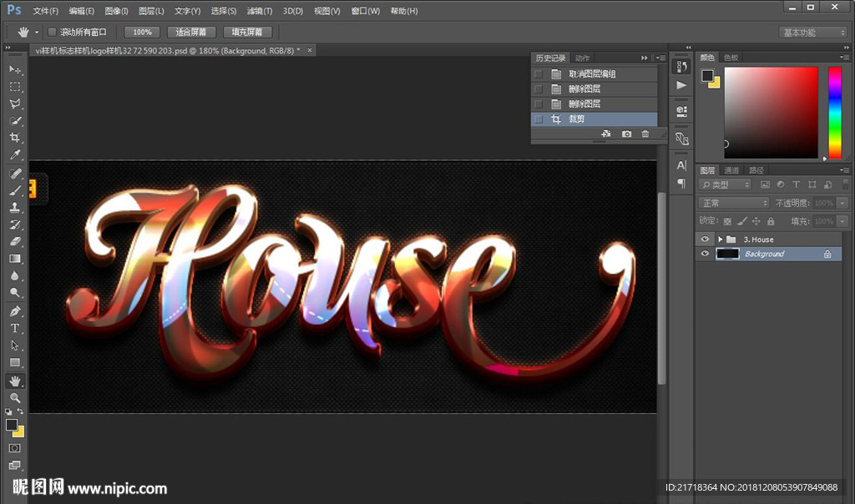Open the 滤镜(T) menu
This screenshot has width=855, height=504.
[260, 12]
